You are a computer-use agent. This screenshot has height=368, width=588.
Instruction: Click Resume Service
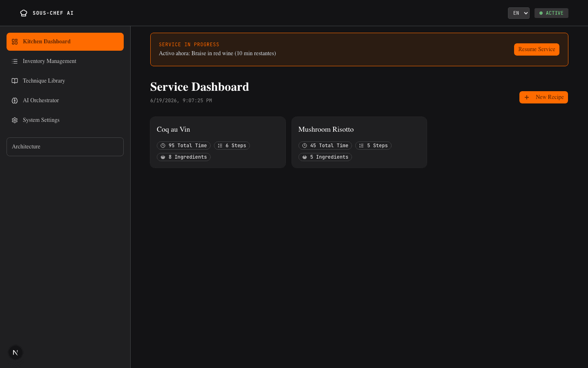pos(537,49)
